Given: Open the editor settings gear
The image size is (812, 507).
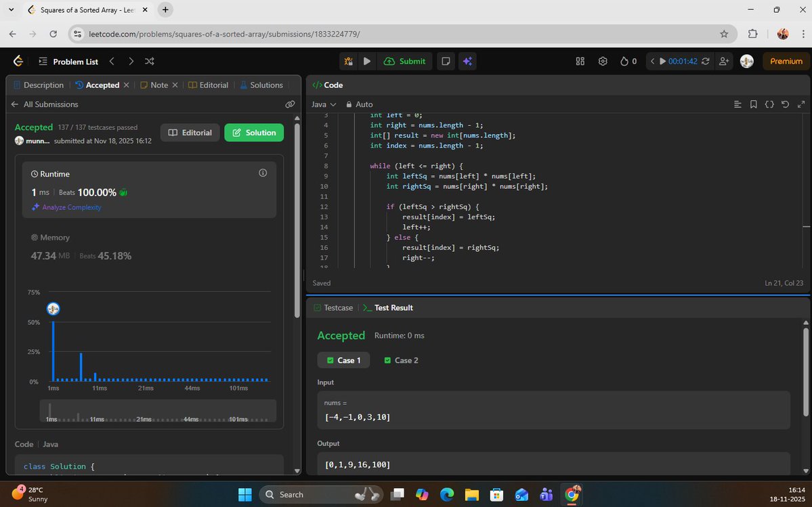Looking at the screenshot, I should [602, 61].
